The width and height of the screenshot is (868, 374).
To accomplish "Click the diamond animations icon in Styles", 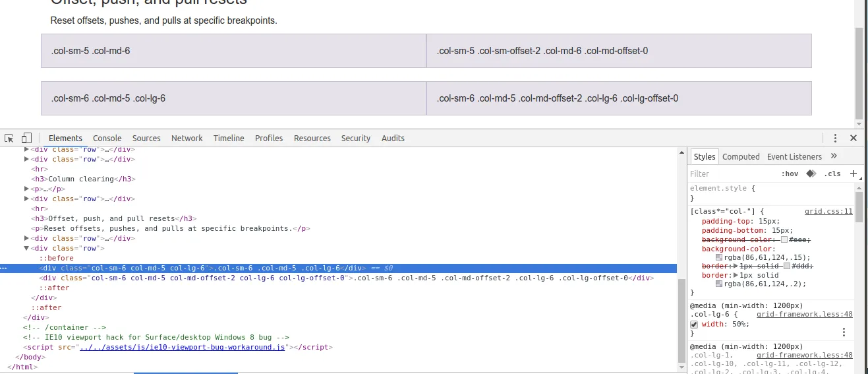I will [811, 173].
